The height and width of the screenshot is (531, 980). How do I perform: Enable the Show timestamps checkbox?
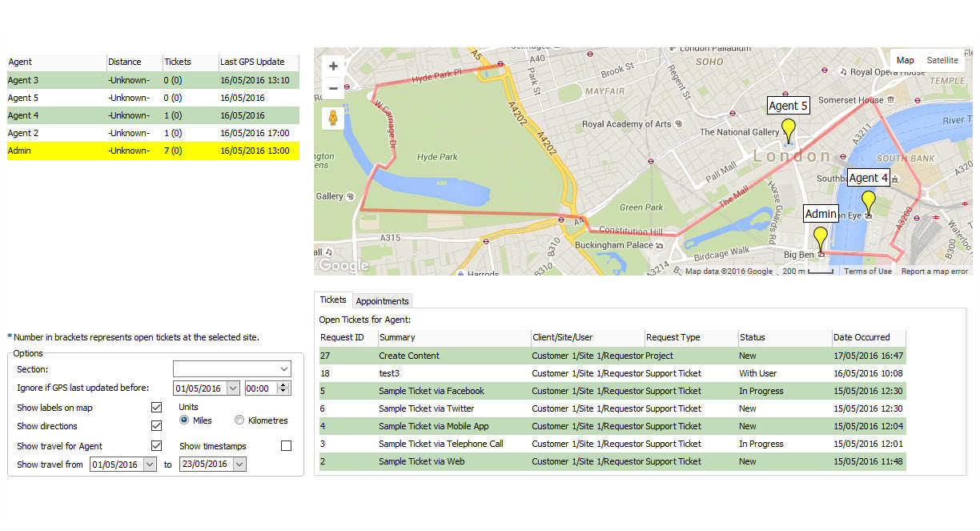286,446
